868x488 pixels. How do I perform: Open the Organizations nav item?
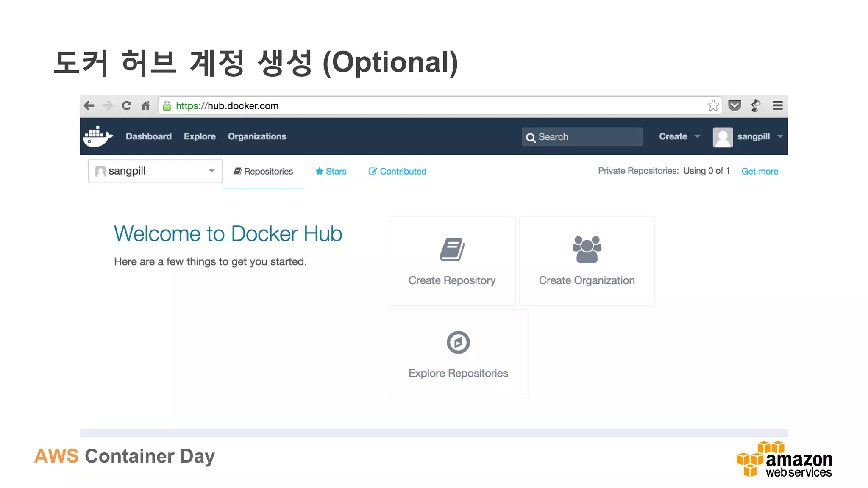click(x=257, y=136)
